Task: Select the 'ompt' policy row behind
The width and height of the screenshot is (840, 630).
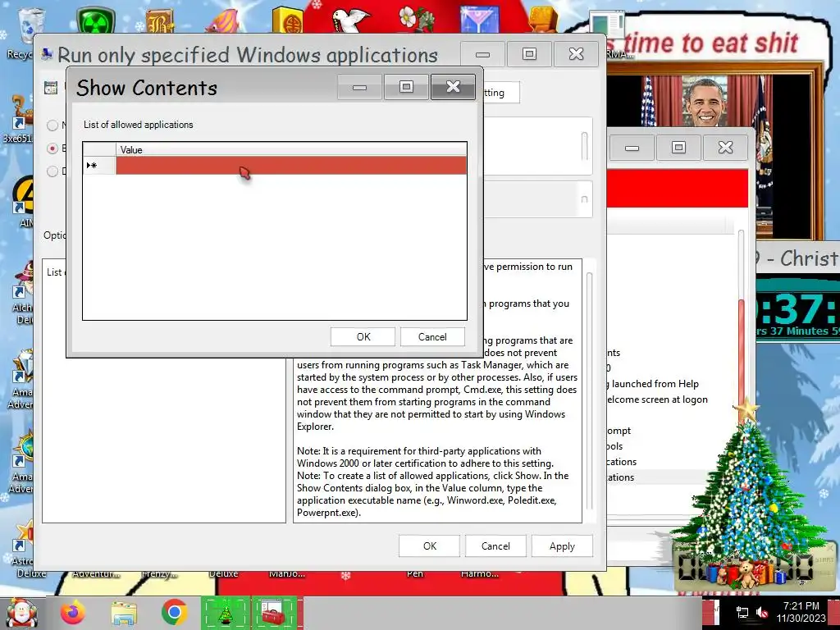Action: [x=619, y=430]
